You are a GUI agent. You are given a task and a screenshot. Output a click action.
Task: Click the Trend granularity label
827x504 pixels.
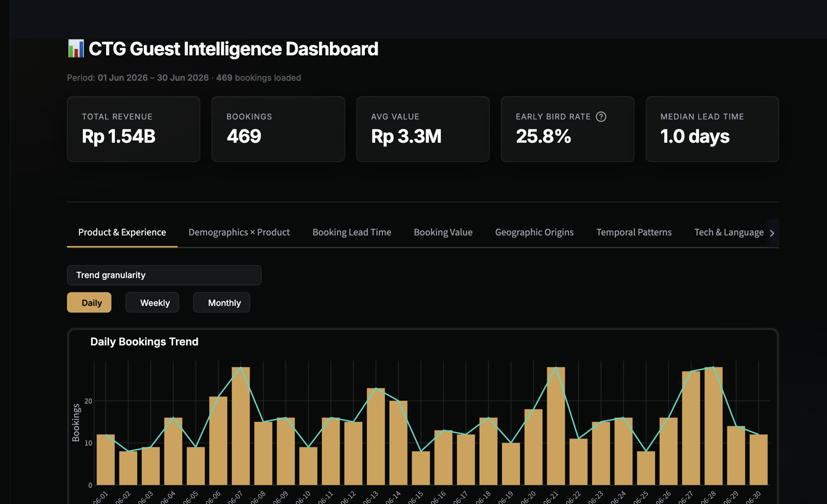pyautogui.click(x=111, y=275)
